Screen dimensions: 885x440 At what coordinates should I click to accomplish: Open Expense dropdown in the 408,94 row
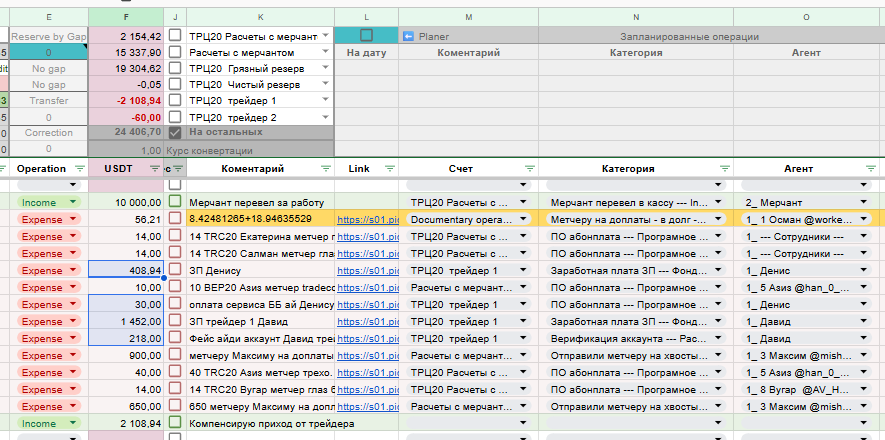(x=72, y=270)
